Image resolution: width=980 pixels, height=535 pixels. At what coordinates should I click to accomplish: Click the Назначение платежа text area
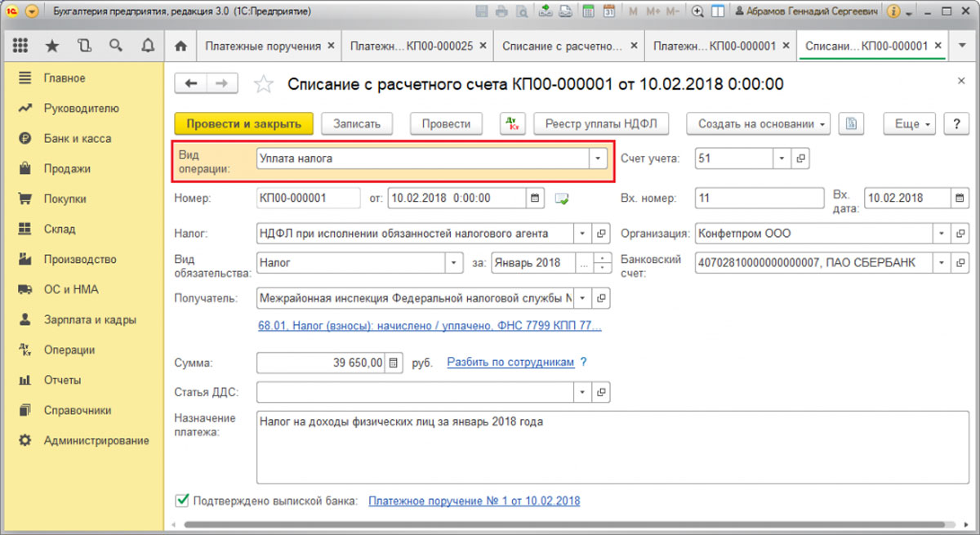(x=613, y=447)
